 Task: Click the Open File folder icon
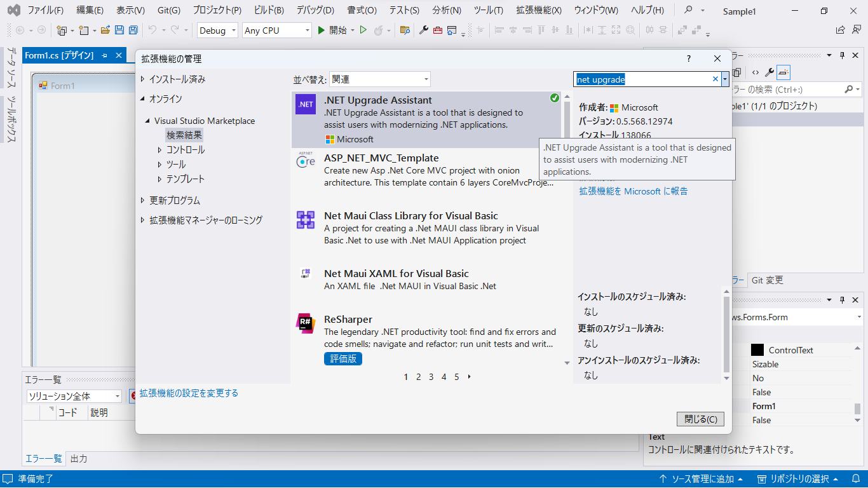click(105, 30)
